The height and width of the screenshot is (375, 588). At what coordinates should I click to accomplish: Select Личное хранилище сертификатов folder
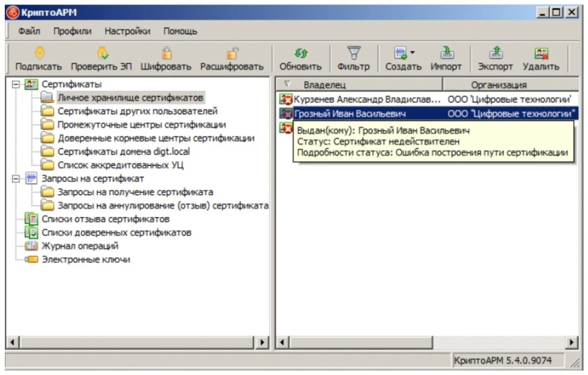(130, 98)
